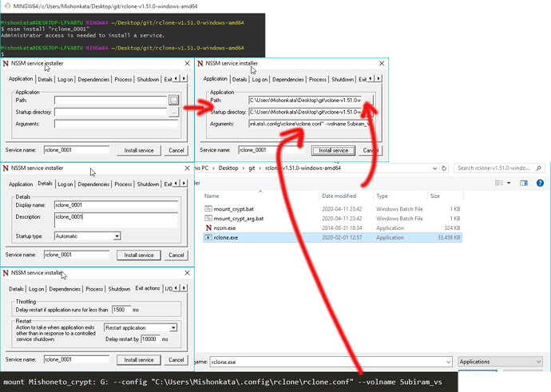Expand the view options arrow beside the view icon

pyautogui.click(x=509, y=183)
